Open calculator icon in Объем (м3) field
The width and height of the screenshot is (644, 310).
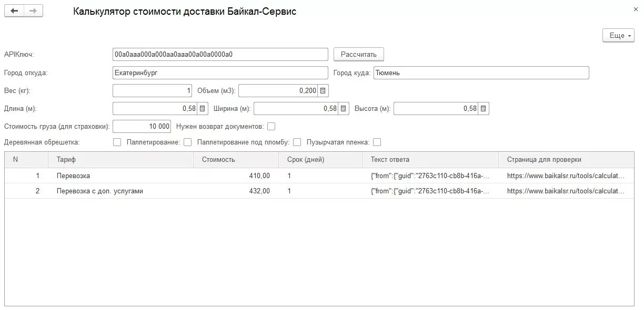click(x=323, y=91)
